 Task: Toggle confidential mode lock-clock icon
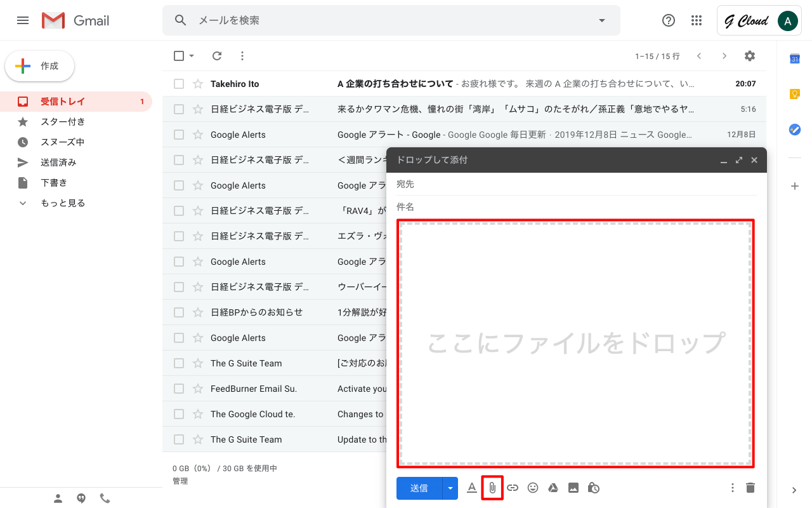pos(594,488)
